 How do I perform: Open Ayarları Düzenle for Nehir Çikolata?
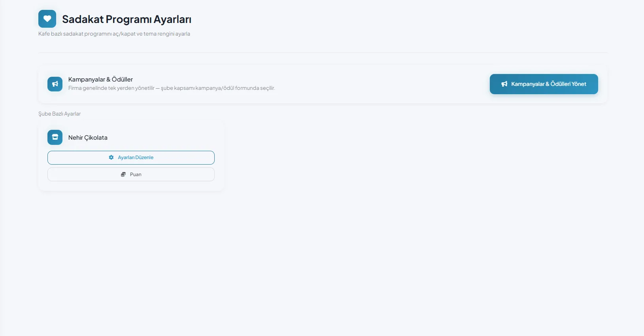(131, 158)
